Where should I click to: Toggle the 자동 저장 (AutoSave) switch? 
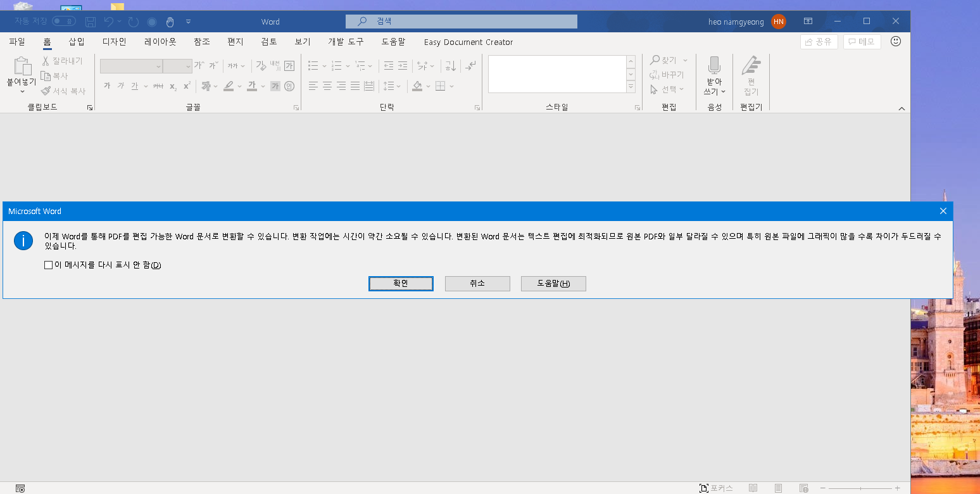point(63,21)
